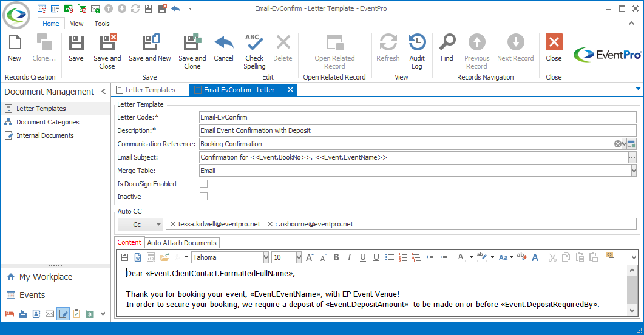644x335 pixels.
Task: Click in the Letter Code field
Action: click(418, 117)
